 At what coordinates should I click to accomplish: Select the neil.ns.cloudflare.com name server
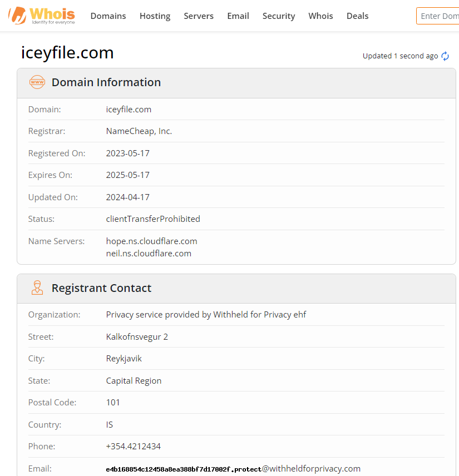[149, 254]
